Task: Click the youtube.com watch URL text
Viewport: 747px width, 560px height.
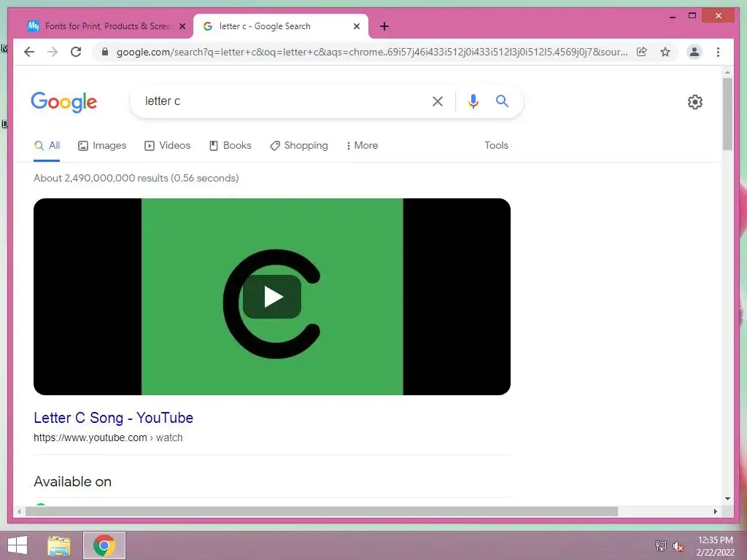Action: pyautogui.click(x=108, y=437)
